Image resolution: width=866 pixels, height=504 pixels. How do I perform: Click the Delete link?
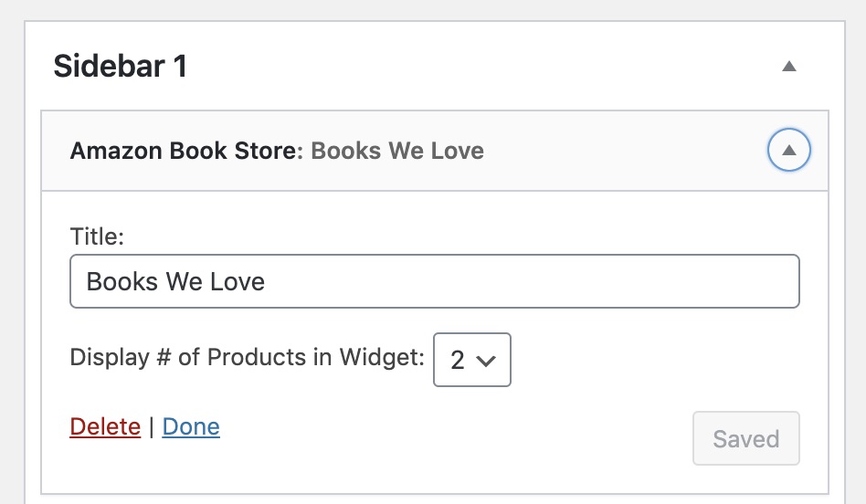coord(105,426)
